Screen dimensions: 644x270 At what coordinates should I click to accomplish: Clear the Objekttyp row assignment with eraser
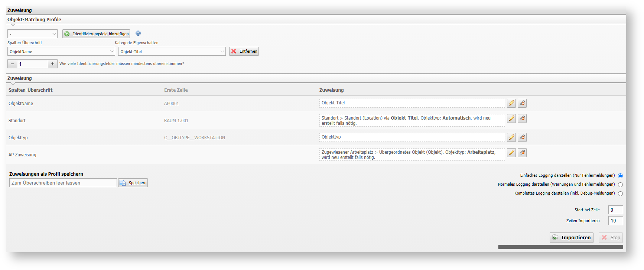[522, 137]
